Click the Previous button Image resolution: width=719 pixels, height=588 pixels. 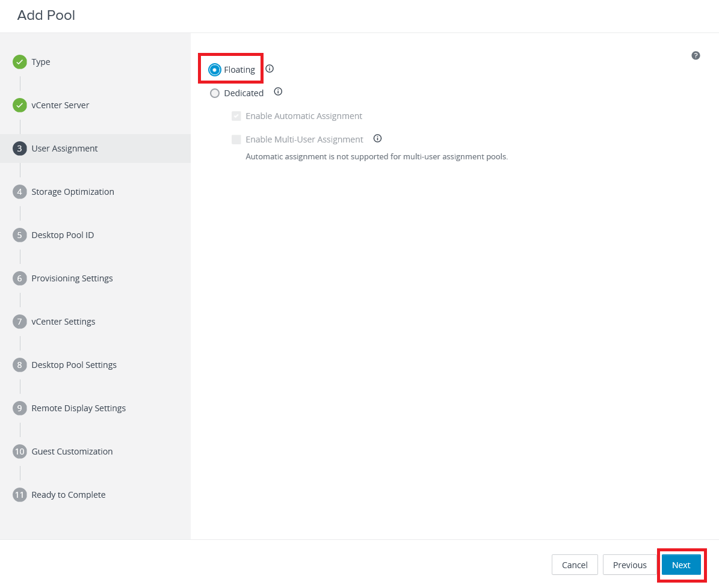tap(629, 565)
